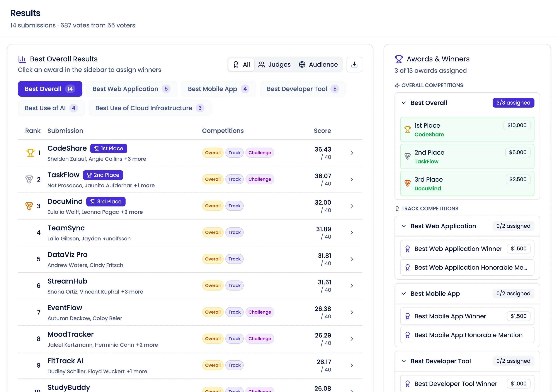This screenshot has height=392, width=558.
Task: Select the Audience vote filter
Action: point(318,64)
